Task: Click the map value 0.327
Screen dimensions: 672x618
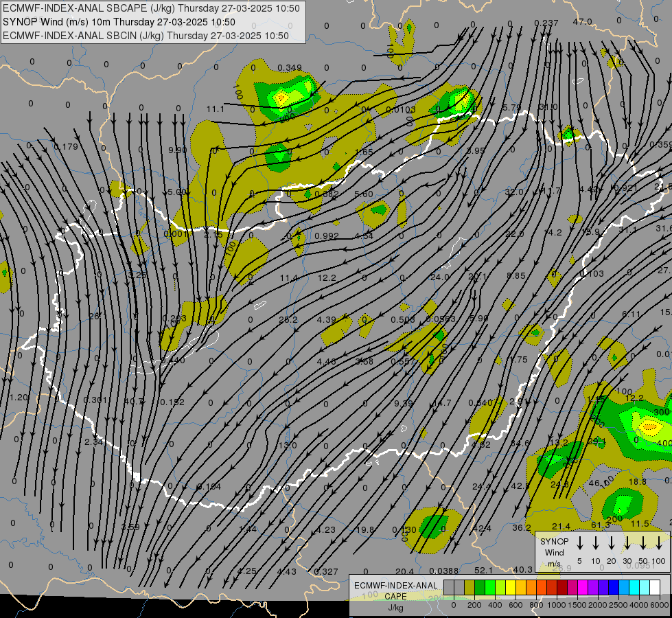Action: pos(326,571)
